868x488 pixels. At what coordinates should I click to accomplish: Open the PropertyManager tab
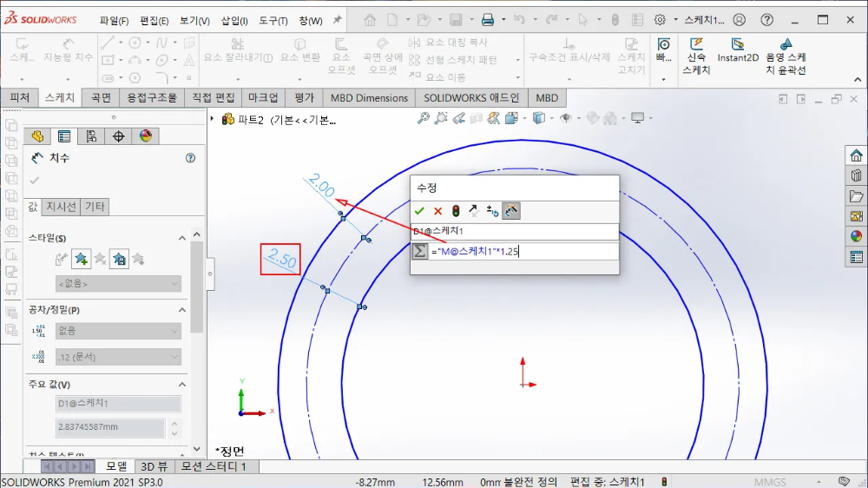(64, 136)
